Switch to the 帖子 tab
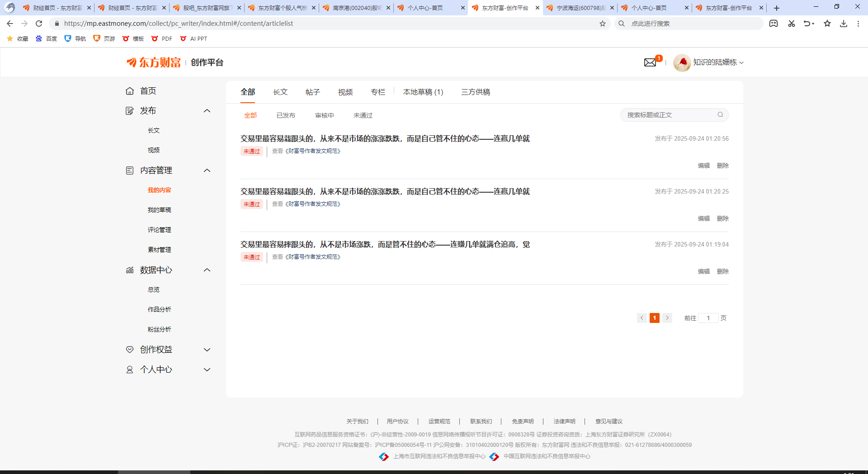 coord(313,92)
